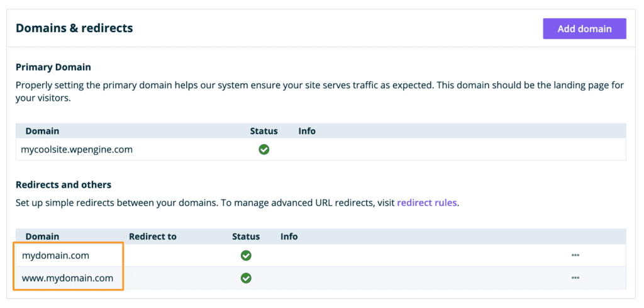The height and width of the screenshot is (308, 644).
Task: Click the Add domain button
Action: (584, 29)
